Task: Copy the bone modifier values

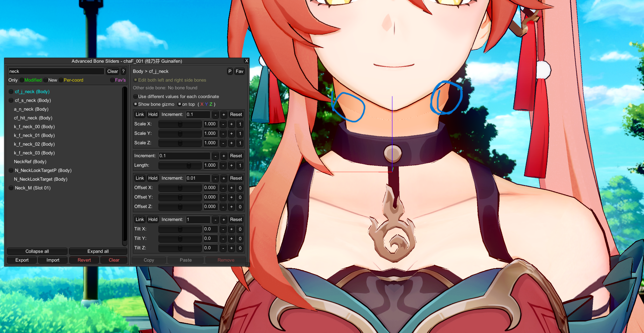Action: (x=149, y=260)
